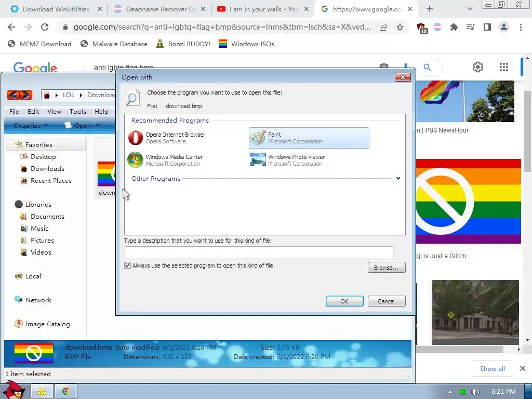Choose Windows Photo Viewer icon
Viewport: 532px width, 399px height.
[x=258, y=159]
